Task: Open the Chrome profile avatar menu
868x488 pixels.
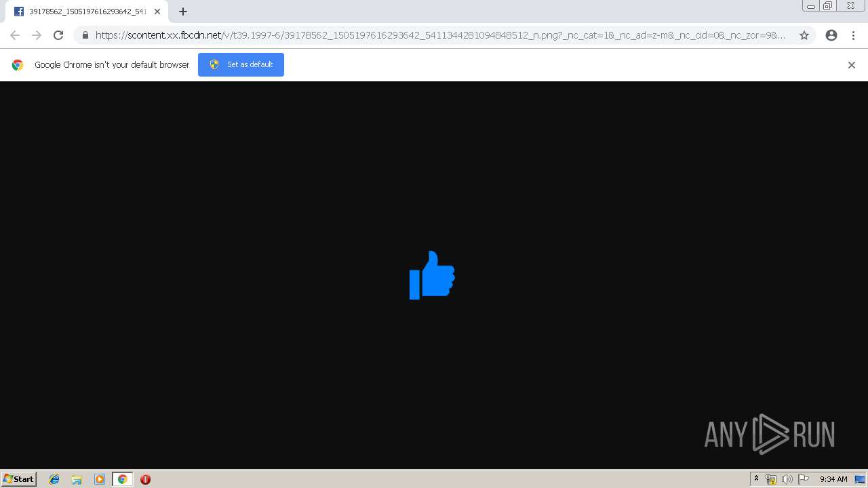Action: (x=831, y=35)
